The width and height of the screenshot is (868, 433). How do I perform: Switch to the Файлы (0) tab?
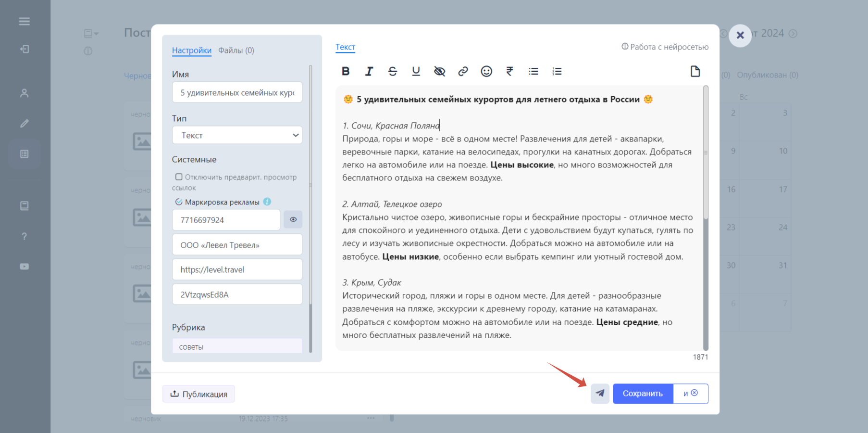236,50
